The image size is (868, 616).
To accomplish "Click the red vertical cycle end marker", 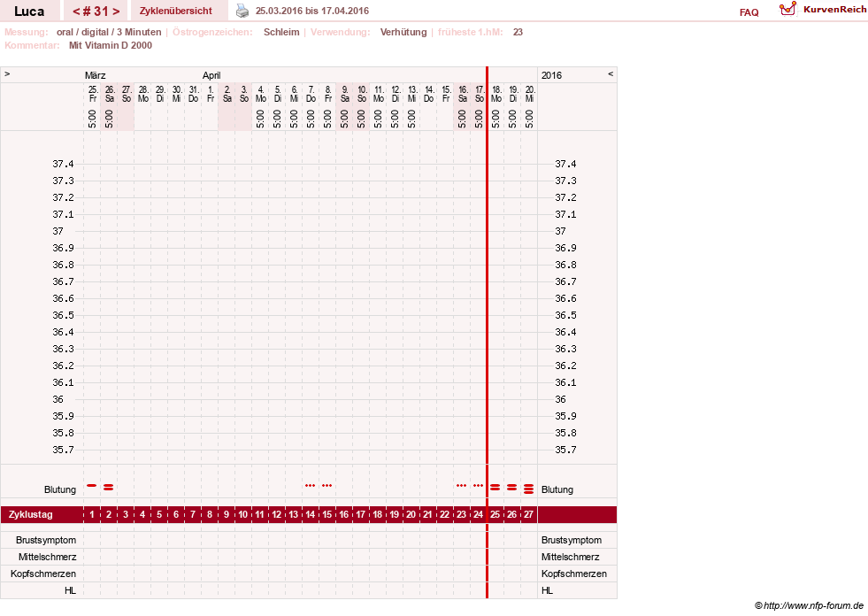I will point(488,333).
